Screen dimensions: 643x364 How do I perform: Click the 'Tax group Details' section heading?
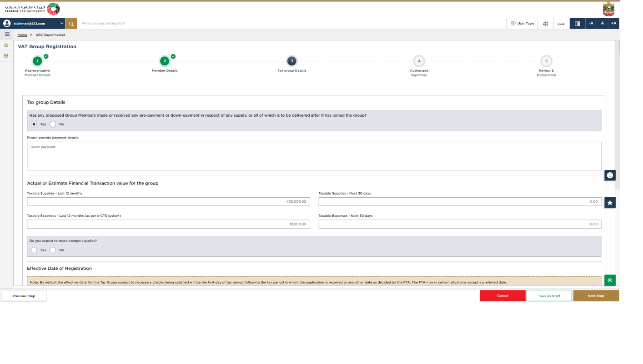[46, 102]
